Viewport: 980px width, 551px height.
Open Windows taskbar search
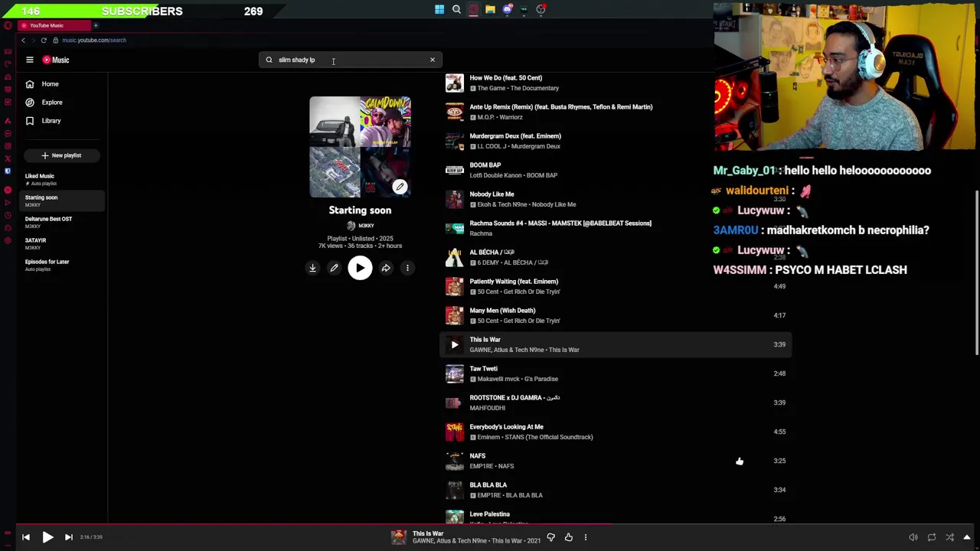pos(456,10)
